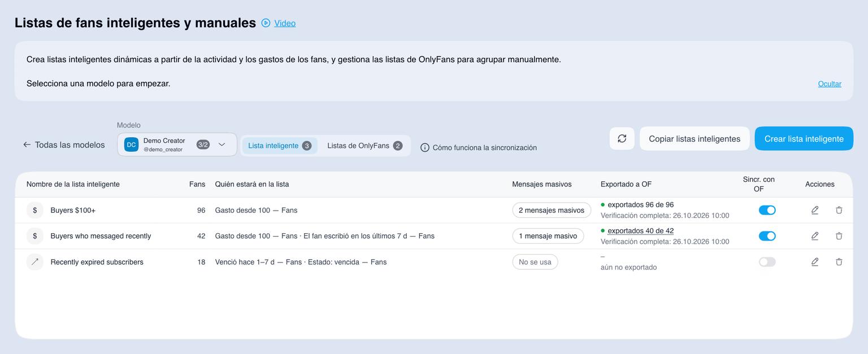Delete the Buyers $100+ list
This screenshot has height=354, width=868.
pos(839,210)
